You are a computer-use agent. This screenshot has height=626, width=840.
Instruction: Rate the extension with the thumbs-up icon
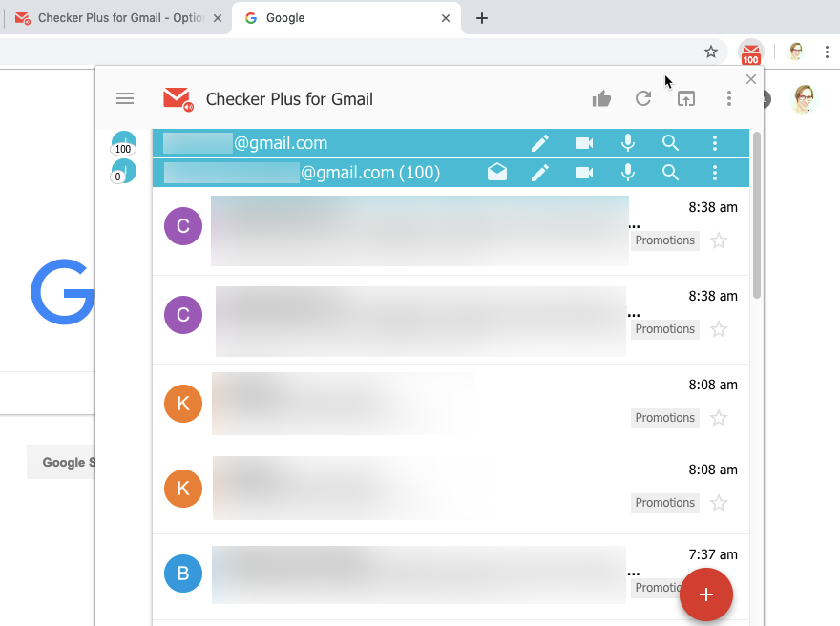601,98
